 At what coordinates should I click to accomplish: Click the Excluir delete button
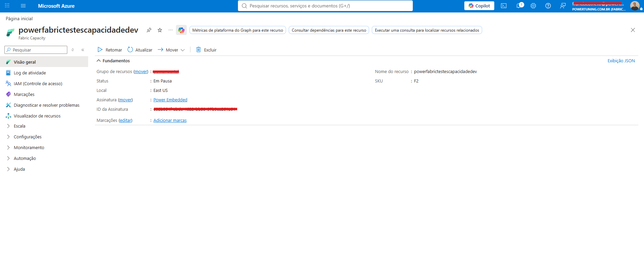[x=206, y=50]
